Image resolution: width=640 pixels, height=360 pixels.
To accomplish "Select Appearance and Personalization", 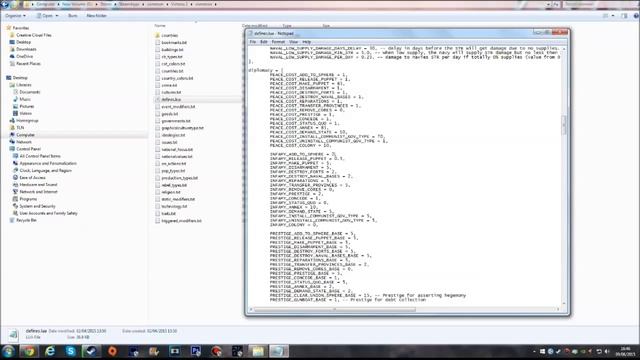I will (x=48, y=163).
